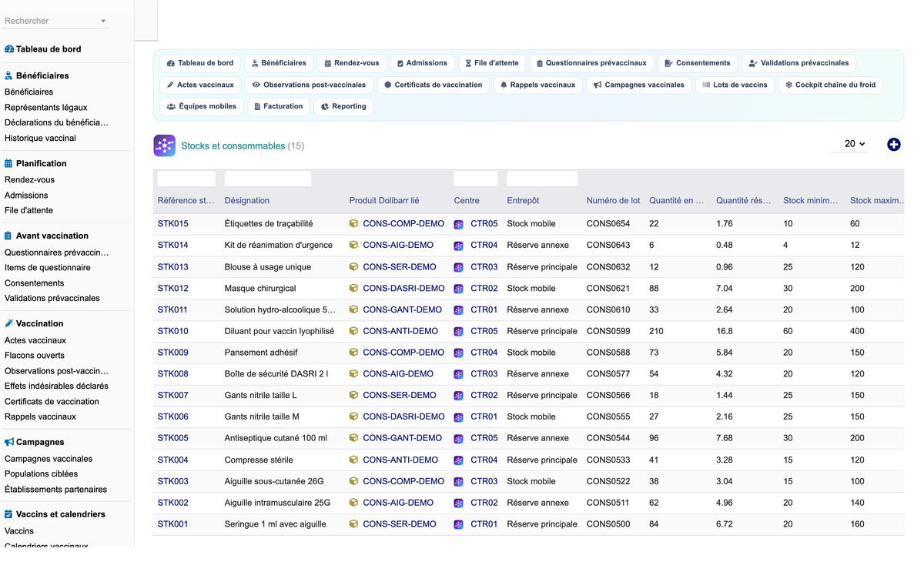Click the Campagnes megaphone icon in sidebar
The image size is (924, 572).
coord(9,442)
